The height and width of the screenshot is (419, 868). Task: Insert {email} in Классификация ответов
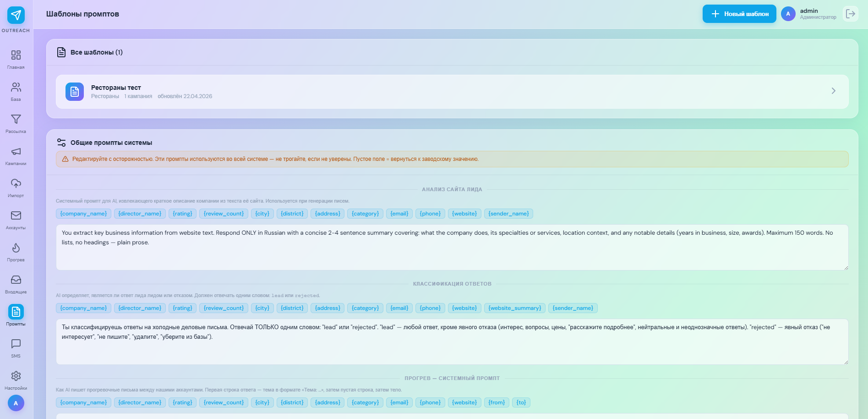tap(399, 308)
